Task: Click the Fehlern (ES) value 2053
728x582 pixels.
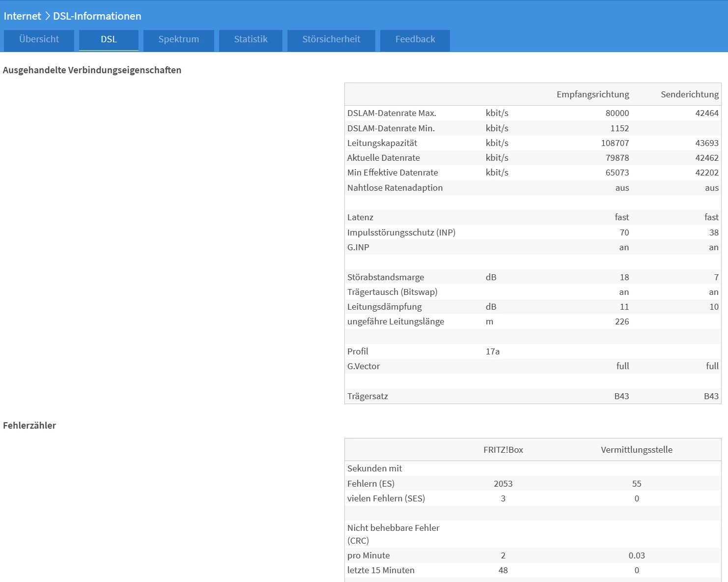Action: (x=503, y=484)
